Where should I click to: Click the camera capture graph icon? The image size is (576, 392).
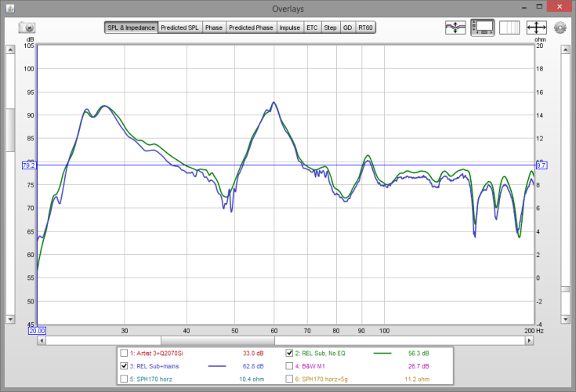27,27
